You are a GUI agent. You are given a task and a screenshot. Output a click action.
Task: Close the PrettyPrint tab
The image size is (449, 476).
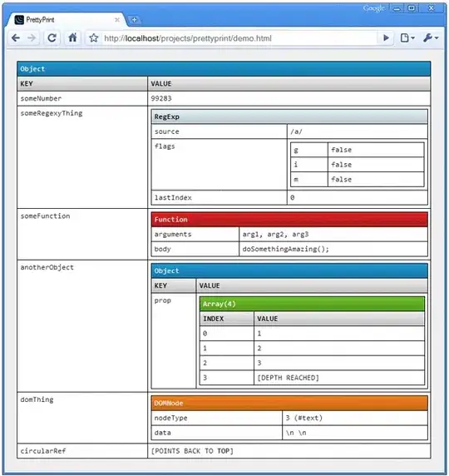[x=116, y=20]
